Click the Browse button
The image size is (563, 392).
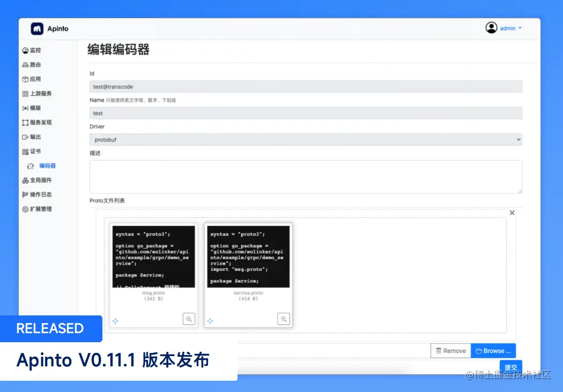tap(493, 351)
